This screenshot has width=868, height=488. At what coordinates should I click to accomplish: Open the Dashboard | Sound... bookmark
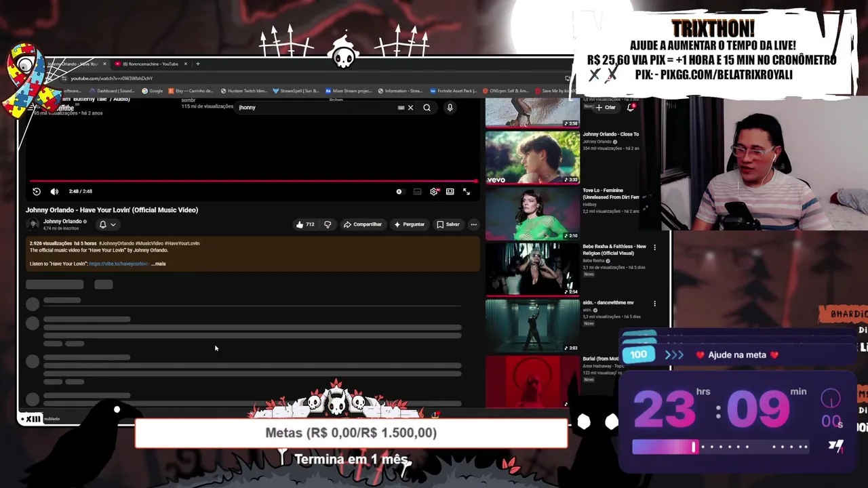(x=113, y=91)
